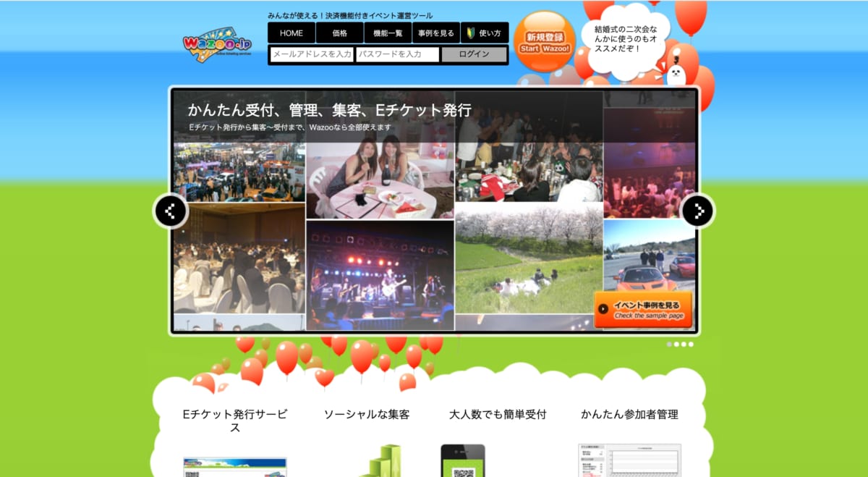868x477 pixels.
Task: Show the previous carousel slide
Action: (x=171, y=211)
